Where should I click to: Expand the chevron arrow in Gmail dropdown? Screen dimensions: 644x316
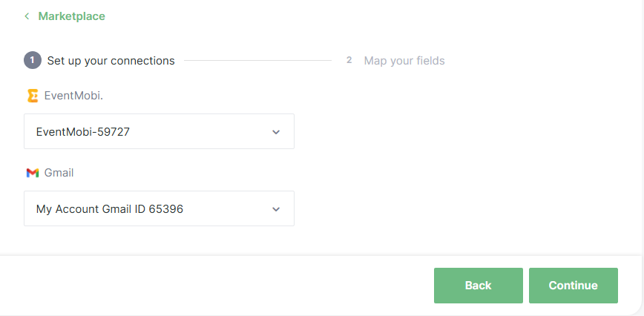coord(276,209)
